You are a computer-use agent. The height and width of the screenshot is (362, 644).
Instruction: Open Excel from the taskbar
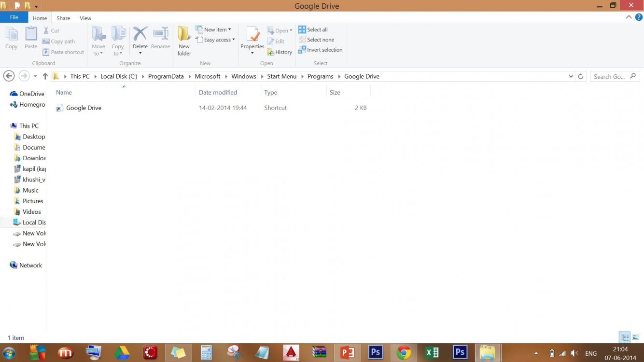(x=432, y=353)
